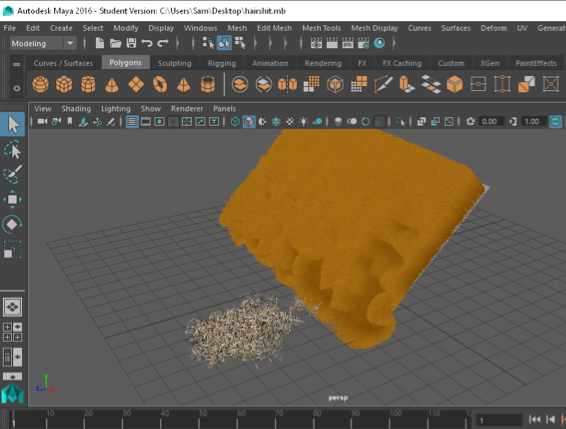Activate the Move tool in toolbox
This screenshot has width=566, height=429.
tap(12, 199)
